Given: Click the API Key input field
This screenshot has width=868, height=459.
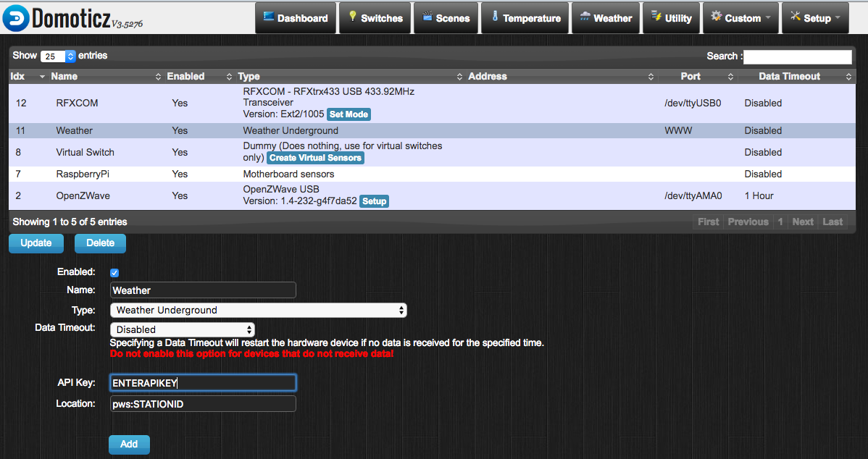Looking at the screenshot, I should tap(203, 383).
